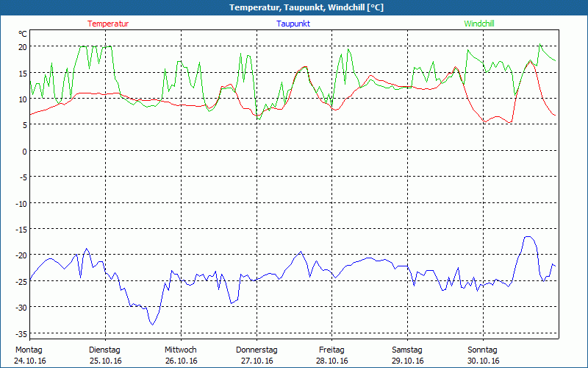Click the green Windchill legend label
The width and height of the screenshot is (588, 368).
(479, 24)
